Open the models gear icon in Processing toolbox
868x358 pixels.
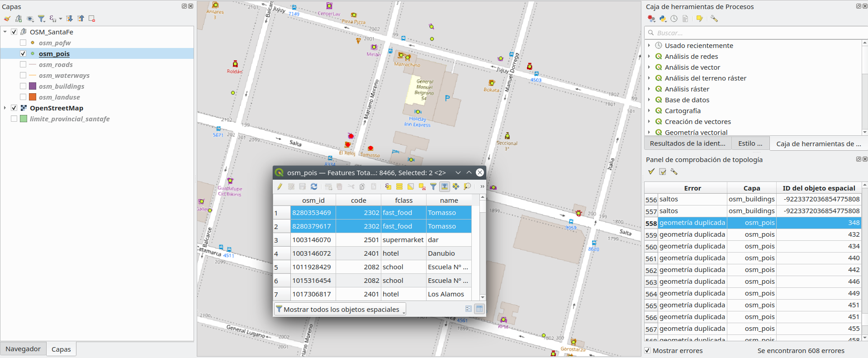point(651,19)
